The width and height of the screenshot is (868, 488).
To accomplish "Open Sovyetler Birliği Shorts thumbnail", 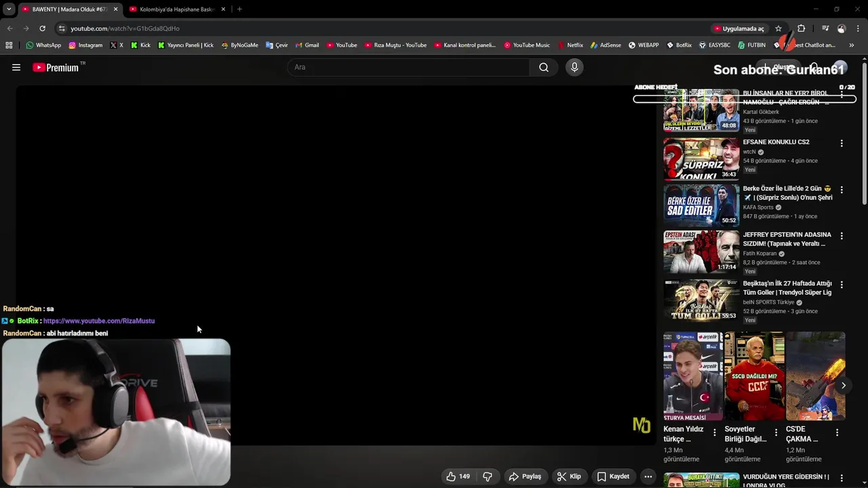I will (x=754, y=376).
